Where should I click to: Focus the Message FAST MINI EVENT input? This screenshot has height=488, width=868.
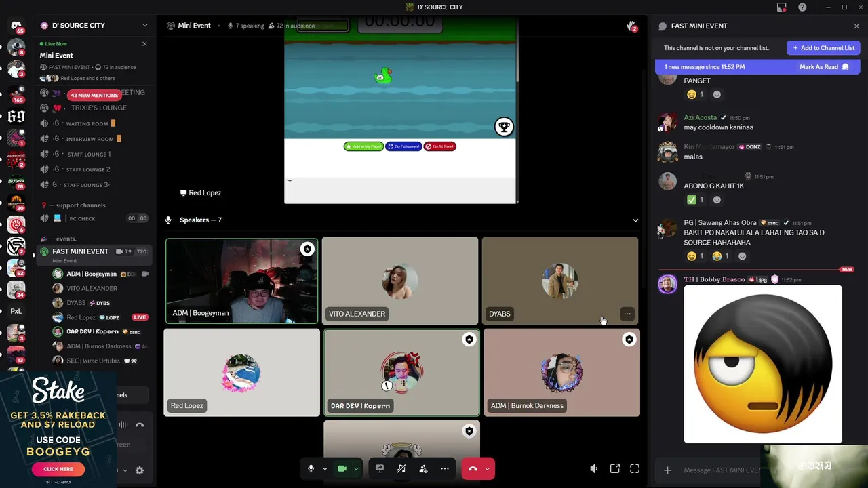pyautogui.click(x=722, y=470)
